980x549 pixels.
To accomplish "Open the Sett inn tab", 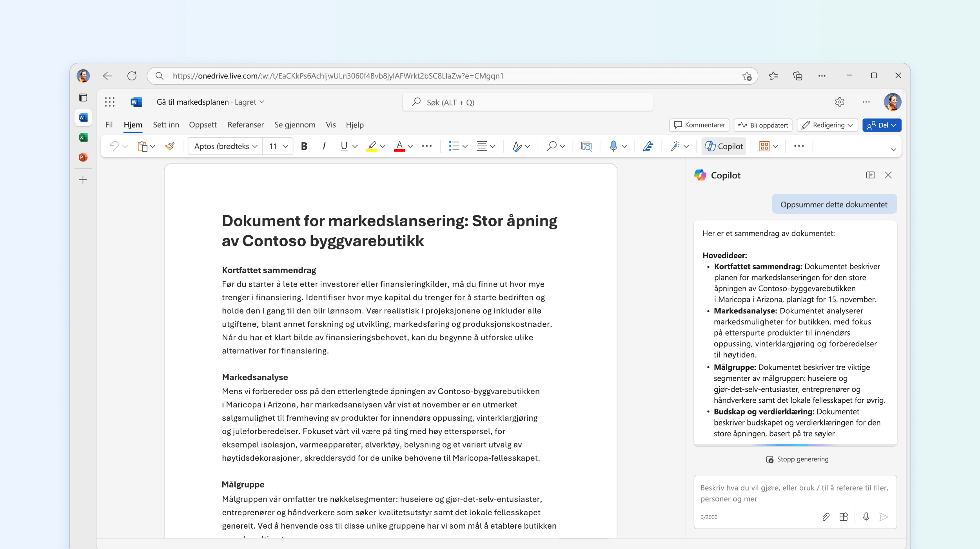I will pos(166,125).
